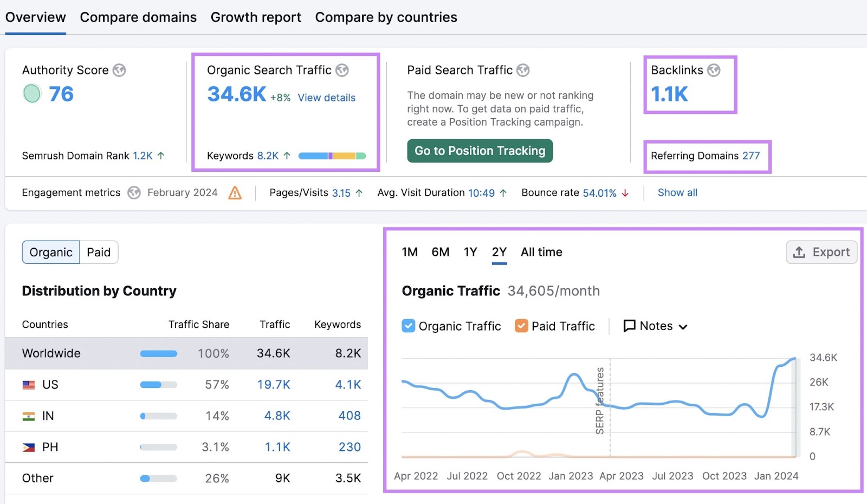Click the Worldwide traffic share bar
Image resolution: width=867 pixels, height=504 pixels.
click(x=158, y=353)
